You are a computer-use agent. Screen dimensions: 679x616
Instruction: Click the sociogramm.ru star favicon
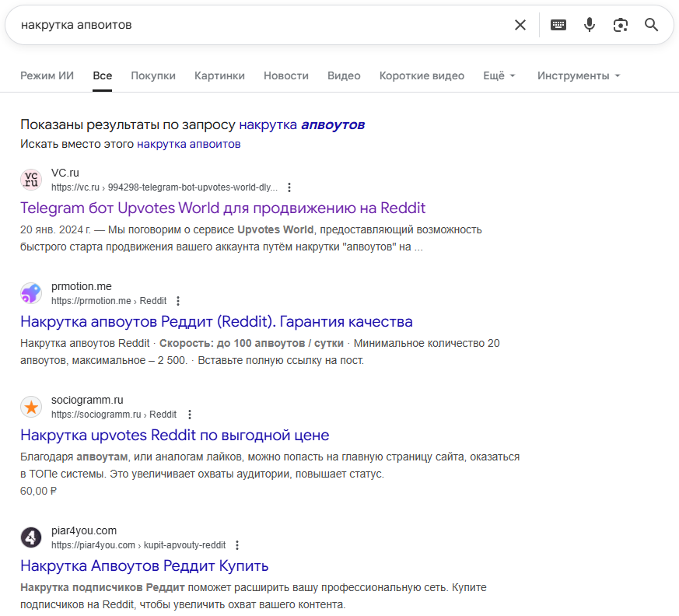click(x=31, y=407)
